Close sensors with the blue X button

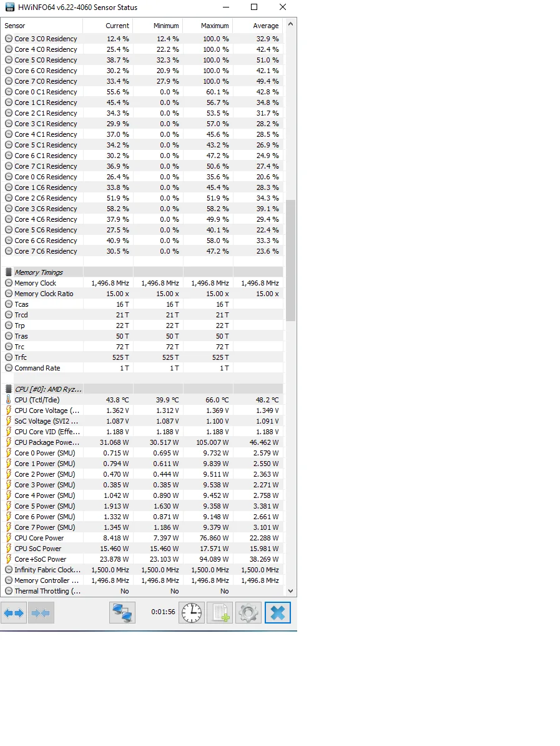pyautogui.click(x=278, y=613)
